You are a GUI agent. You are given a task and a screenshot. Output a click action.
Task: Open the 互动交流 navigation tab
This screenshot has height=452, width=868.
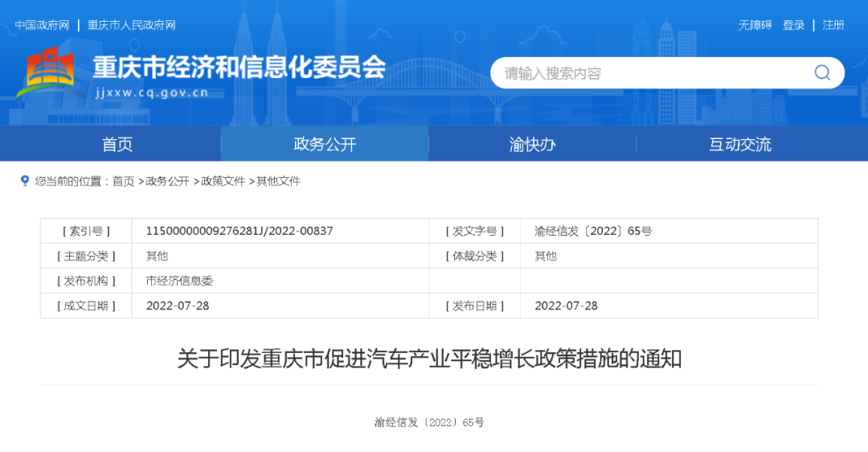[x=740, y=144]
